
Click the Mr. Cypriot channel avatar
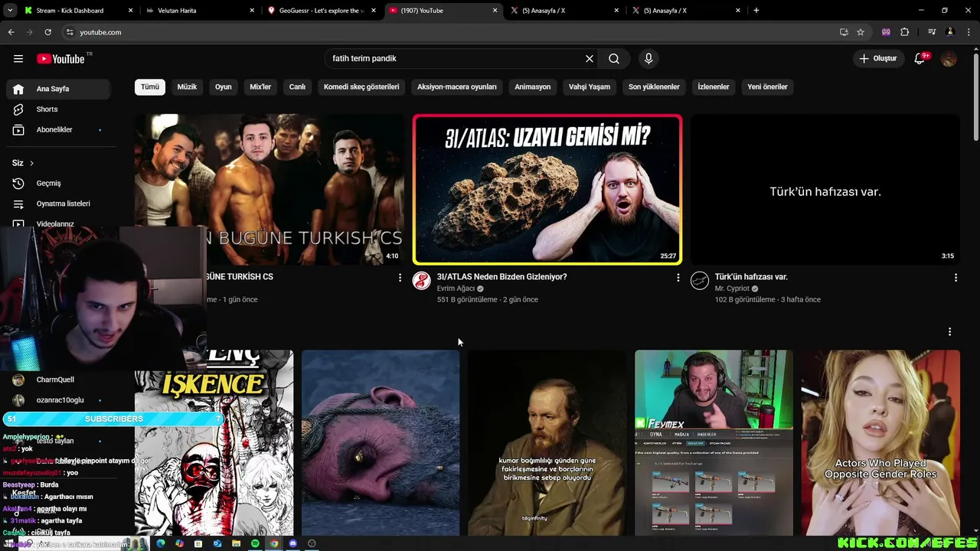pyautogui.click(x=700, y=281)
